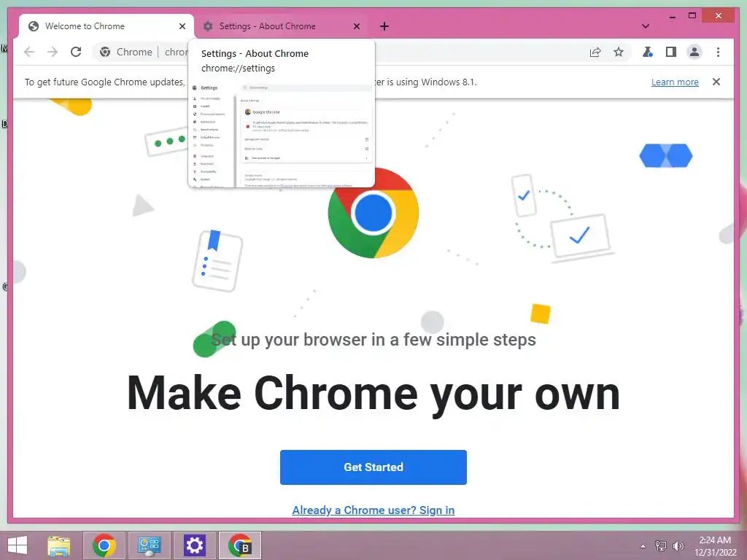Close the Settings - About Chrome tab
Image resolution: width=747 pixels, height=560 pixels.
[356, 26]
